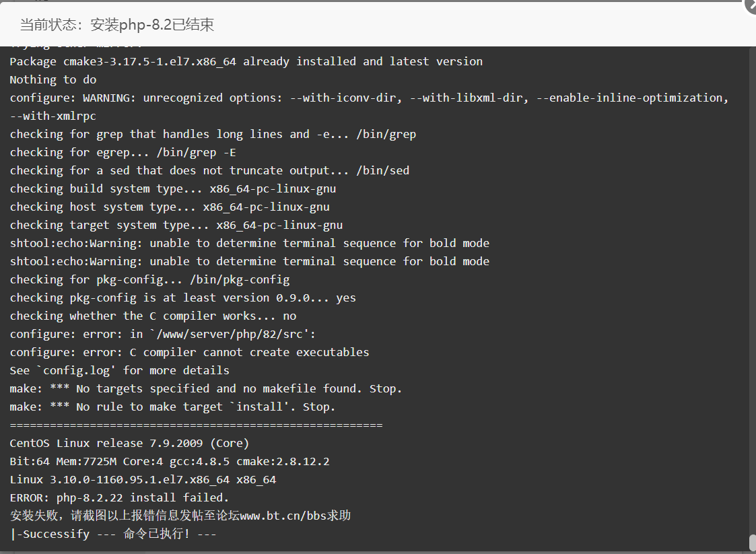Viewport: 756px width, 554px height.
Task: Click the 'See config.log for more details' line
Action: pos(120,370)
